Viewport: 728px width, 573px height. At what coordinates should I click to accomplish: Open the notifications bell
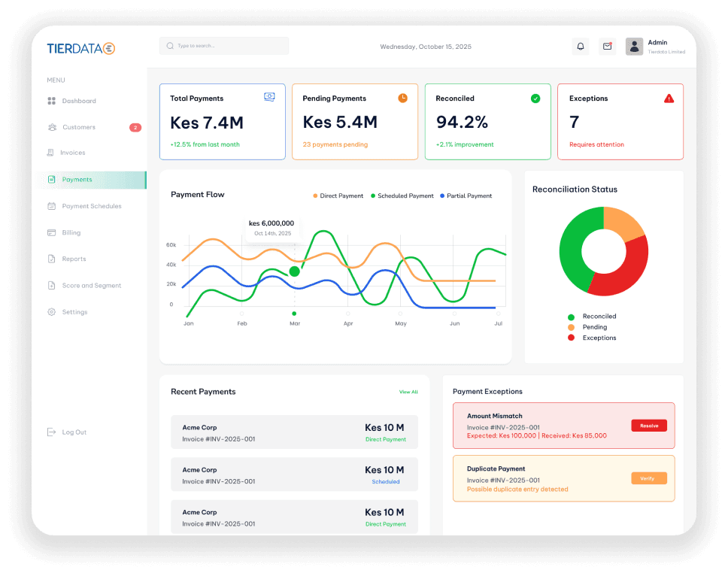[580, 46]
